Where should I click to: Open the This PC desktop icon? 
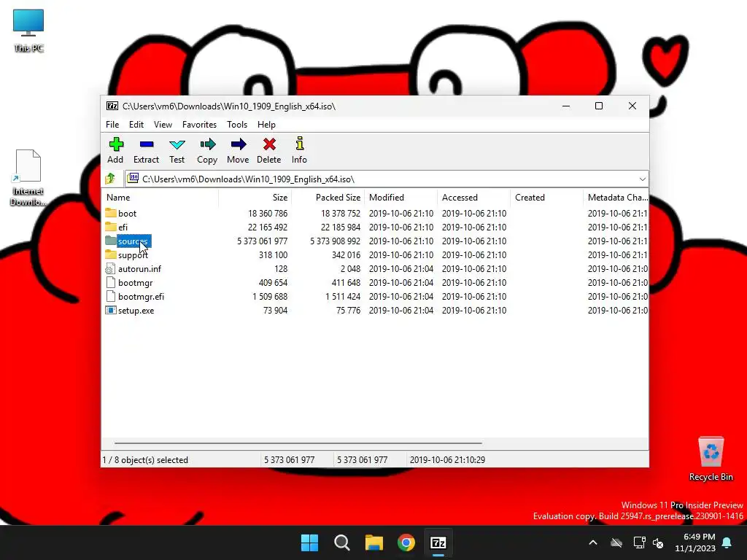(x=28, y=31)
